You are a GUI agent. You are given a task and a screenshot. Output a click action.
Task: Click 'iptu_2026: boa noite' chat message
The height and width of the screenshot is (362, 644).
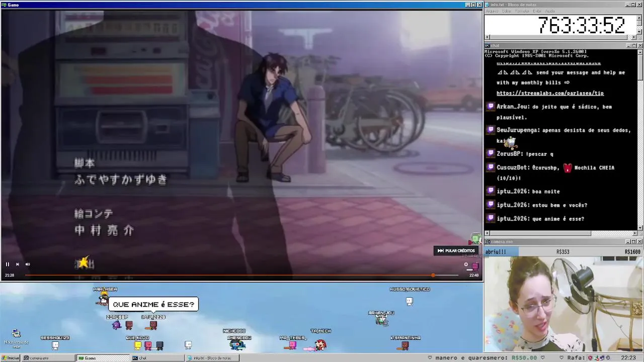[x=528, y=192]
